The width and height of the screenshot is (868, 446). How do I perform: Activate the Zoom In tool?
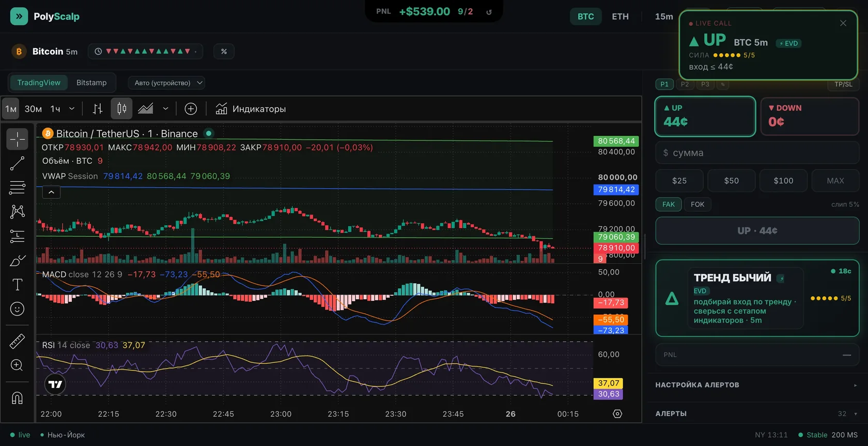[x=17, y=365]
